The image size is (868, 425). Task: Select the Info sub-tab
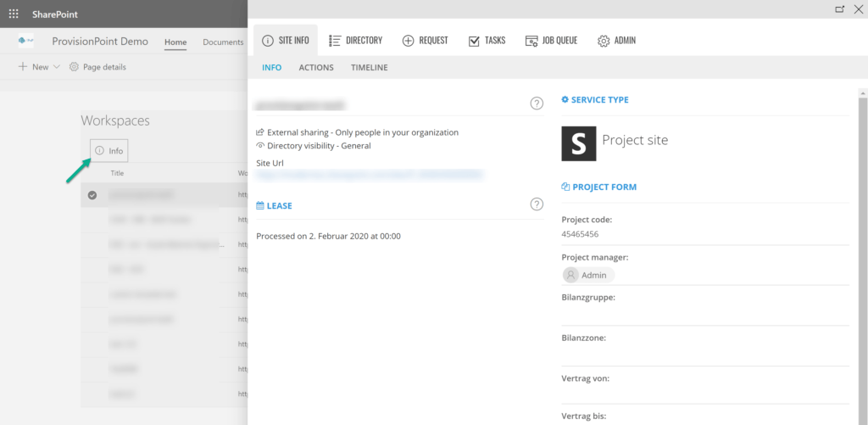(272, 68)
